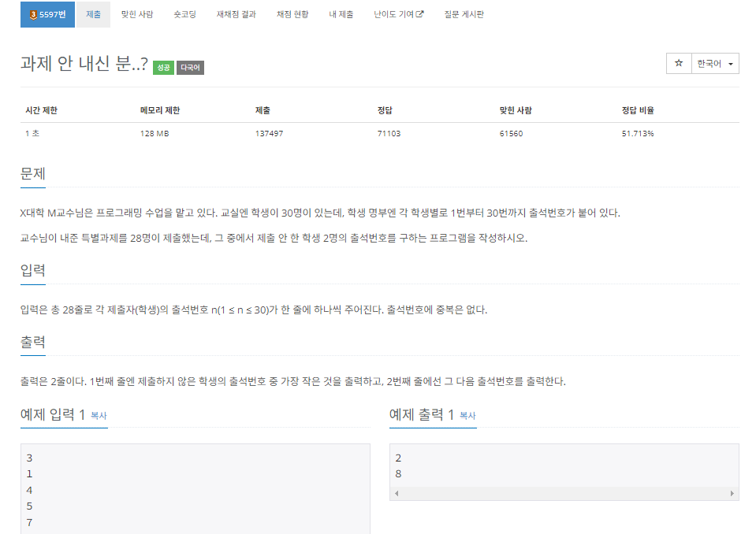756x534 pixels.
Task: Click the 메모리 제한 column header
Action: (159, 110)
